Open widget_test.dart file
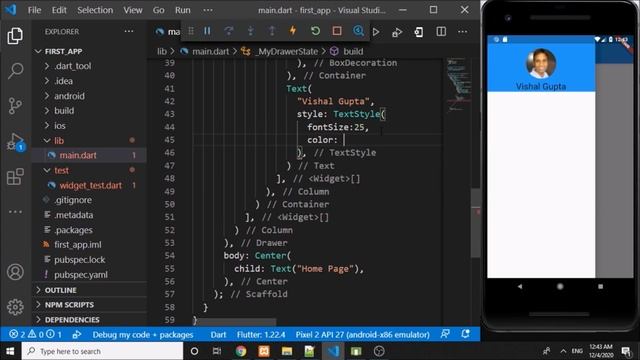640x360 pixels. click(x=89, y=185)
